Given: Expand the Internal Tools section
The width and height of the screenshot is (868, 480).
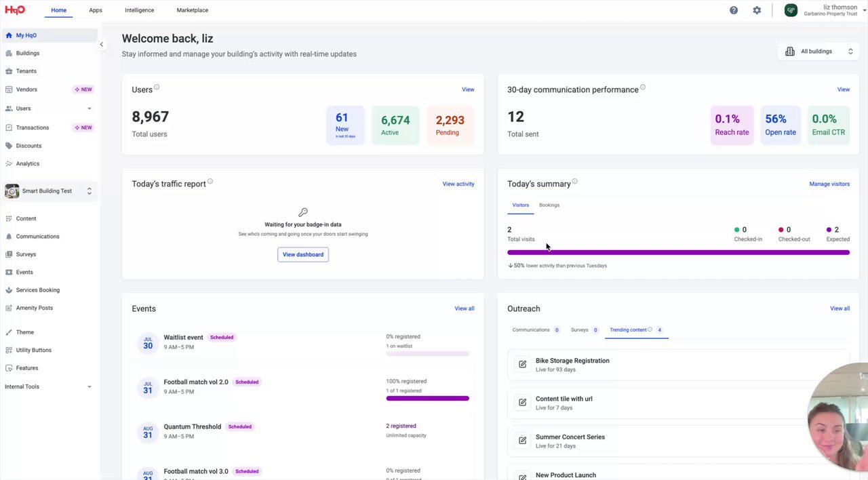Looking at the screenshot, I should click(x=89, y=387).
